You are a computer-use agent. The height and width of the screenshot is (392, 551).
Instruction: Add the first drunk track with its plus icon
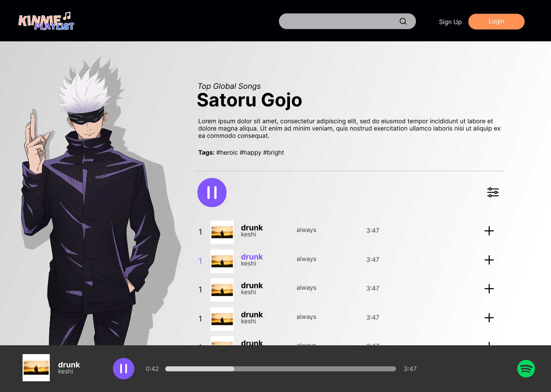pos(489,231)
